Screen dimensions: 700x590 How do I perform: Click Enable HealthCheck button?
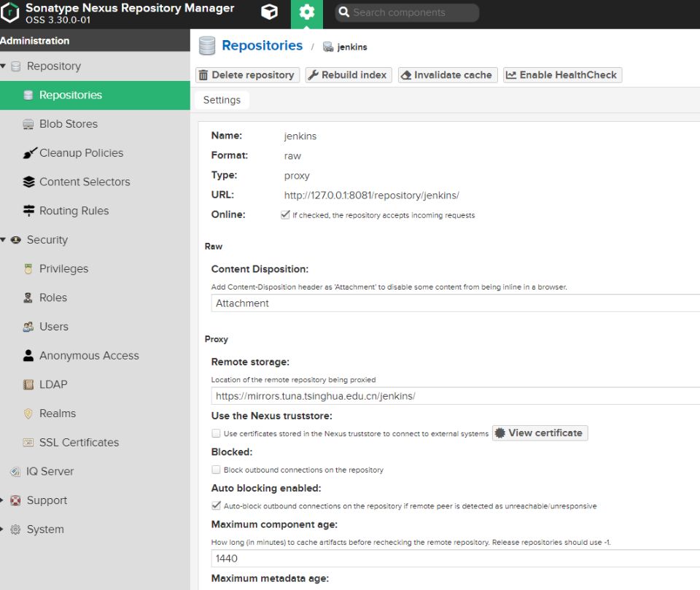pyautogui.click(x=562, y=75)
